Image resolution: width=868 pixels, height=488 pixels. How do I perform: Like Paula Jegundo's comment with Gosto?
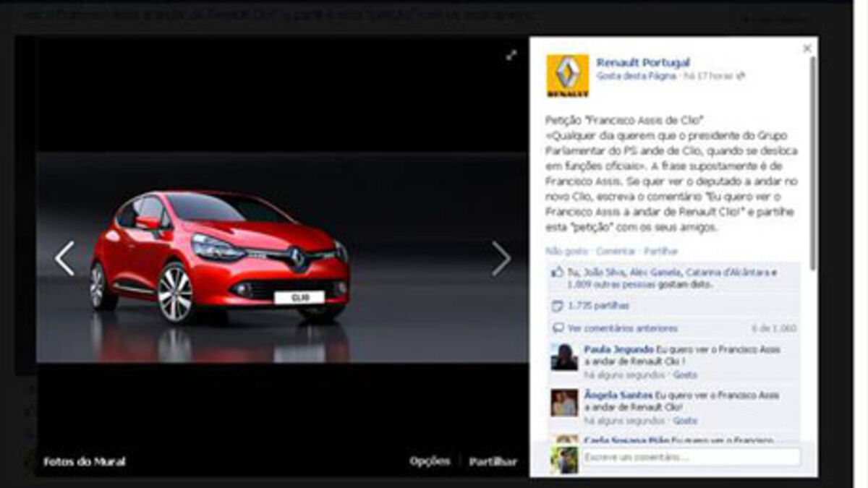[x=685, y=375]
